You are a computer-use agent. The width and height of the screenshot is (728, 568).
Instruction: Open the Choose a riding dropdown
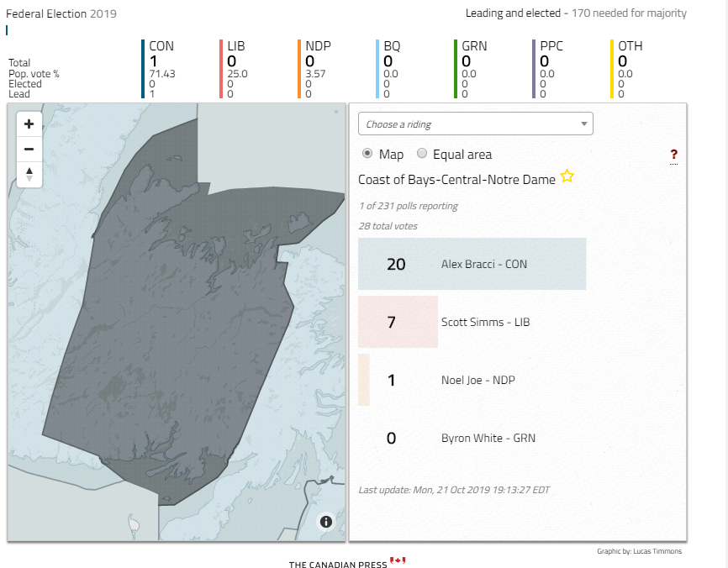pos(476,124)
